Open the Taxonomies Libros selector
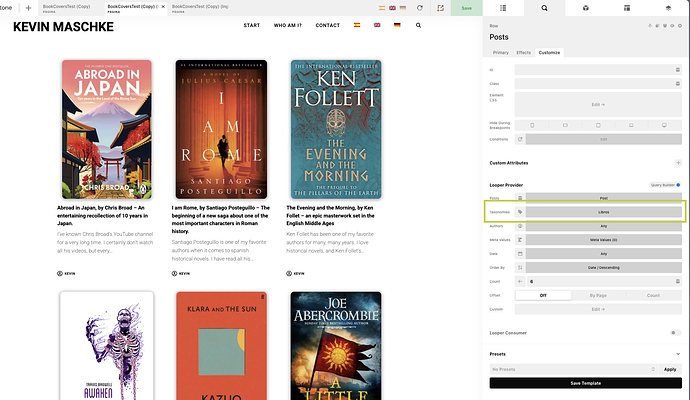 (x=603, y=212)
